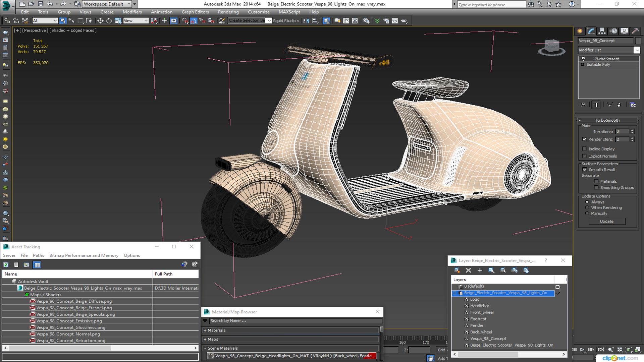Open the Rendering menu
644x362 pixels.
(x=228, y=12)
